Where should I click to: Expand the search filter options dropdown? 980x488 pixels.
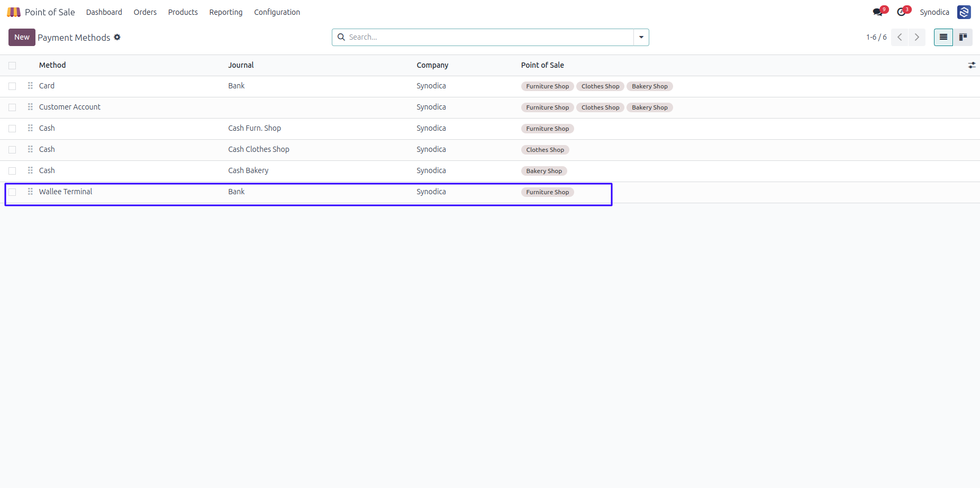click(641, 37)
